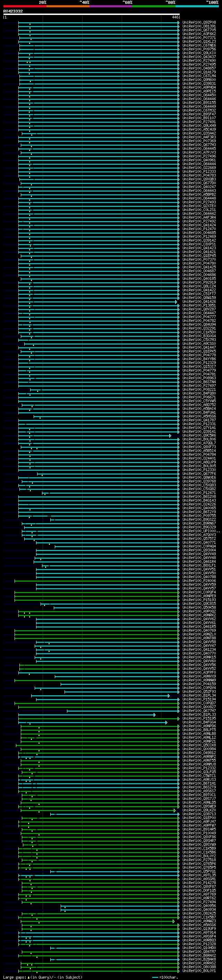222x980 pixels.
Task: Open hit UniRef100_A3F6K2
Action: (x=199, y=34)
